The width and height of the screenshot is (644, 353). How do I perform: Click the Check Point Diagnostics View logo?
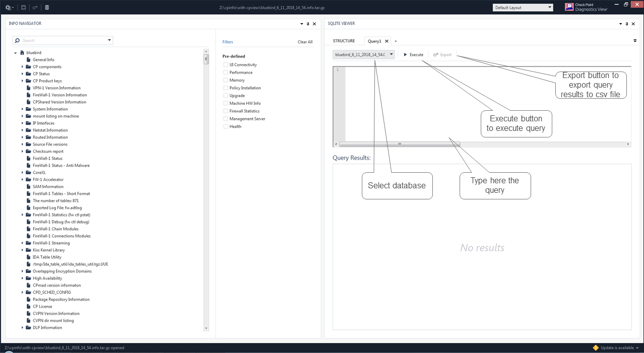click(586, 7)
